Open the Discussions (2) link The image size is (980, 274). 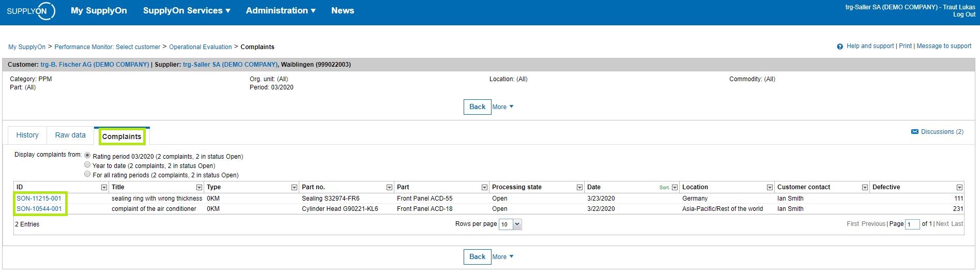pyautogui.click(x=942, y=132)
